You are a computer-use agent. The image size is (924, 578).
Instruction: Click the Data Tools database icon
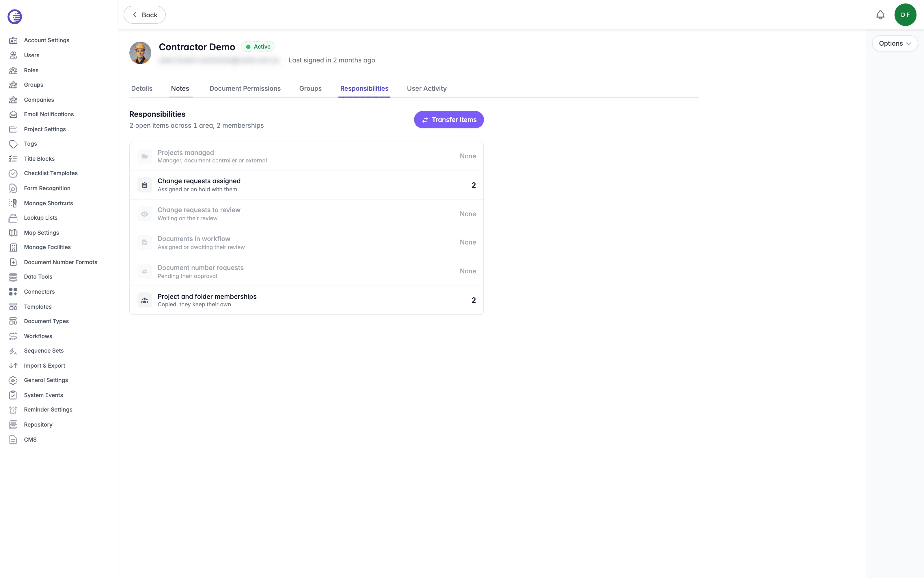(x=13, y=277)
